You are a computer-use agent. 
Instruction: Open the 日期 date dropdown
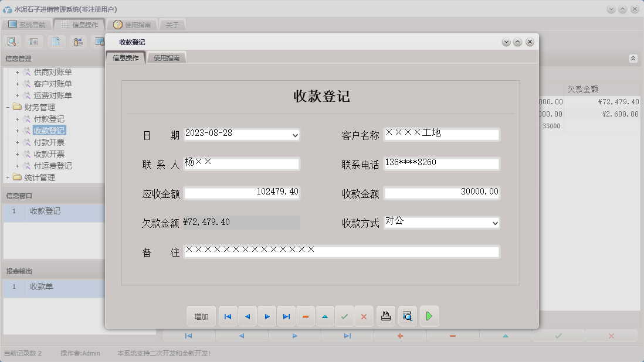pos(296,135)
